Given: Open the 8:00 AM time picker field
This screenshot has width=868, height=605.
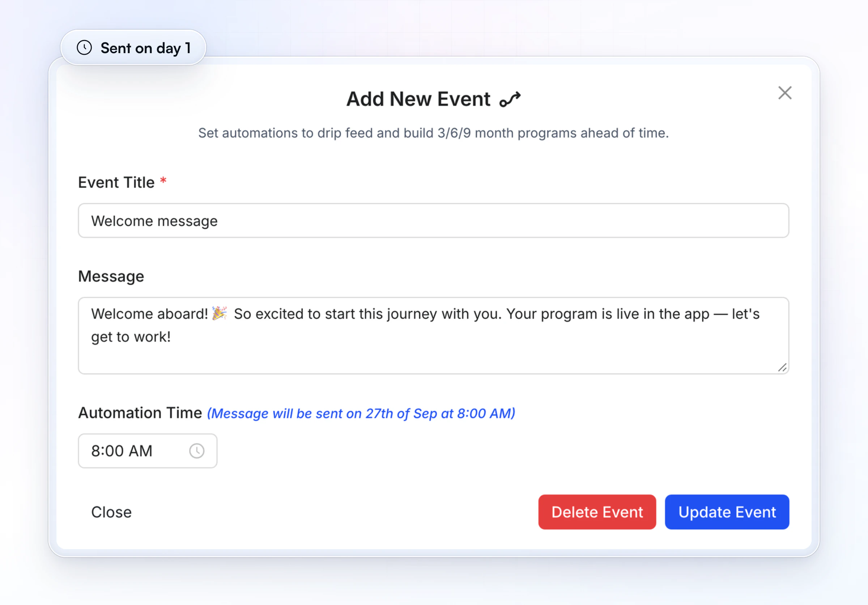Looking at the screenshot, I should tap(148, 451).
